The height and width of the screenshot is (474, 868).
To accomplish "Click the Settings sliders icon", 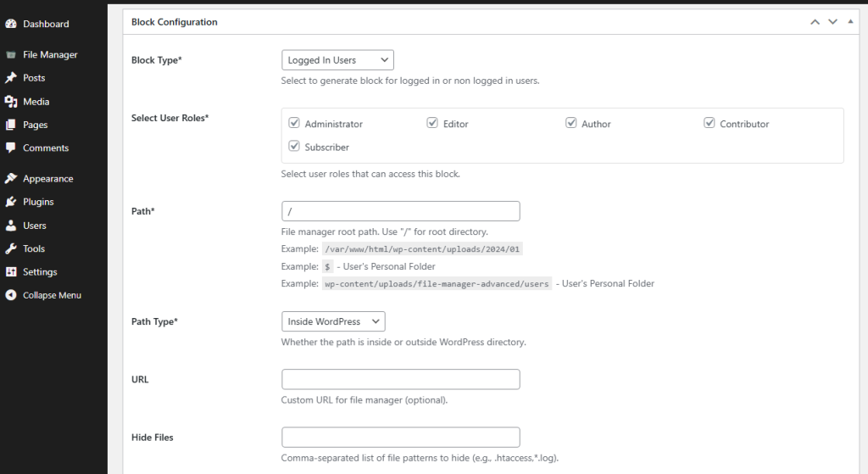I will [x=10, y=272].
